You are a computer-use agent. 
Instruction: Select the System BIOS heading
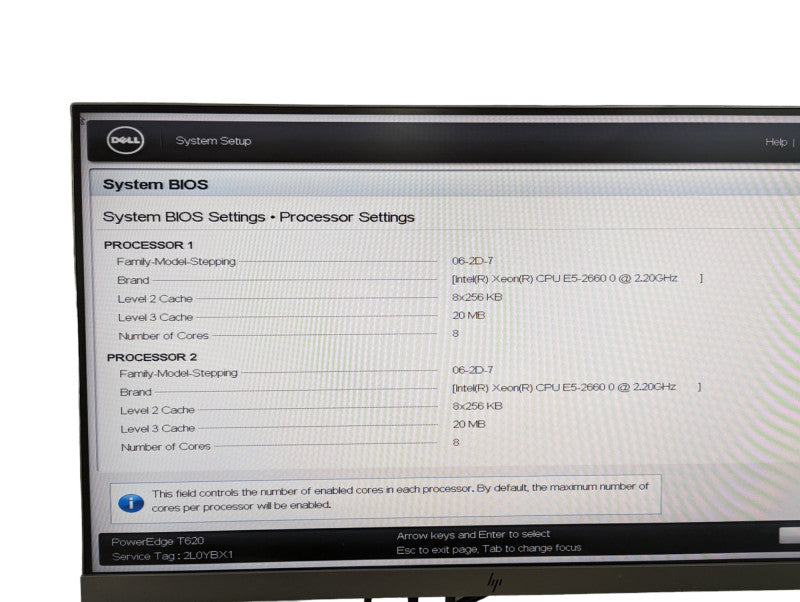pyautogui.click(x=156, y=184)
